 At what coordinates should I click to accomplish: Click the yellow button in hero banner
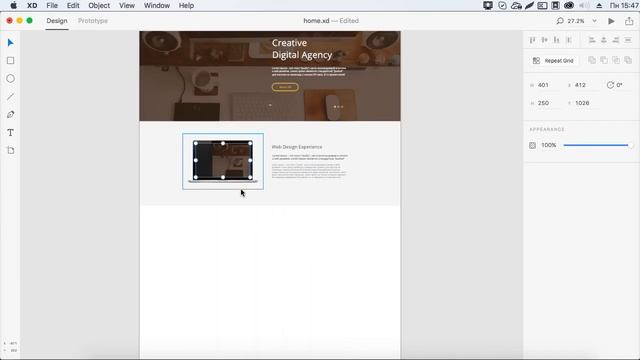pyautogui.click(x=285, y=87)
